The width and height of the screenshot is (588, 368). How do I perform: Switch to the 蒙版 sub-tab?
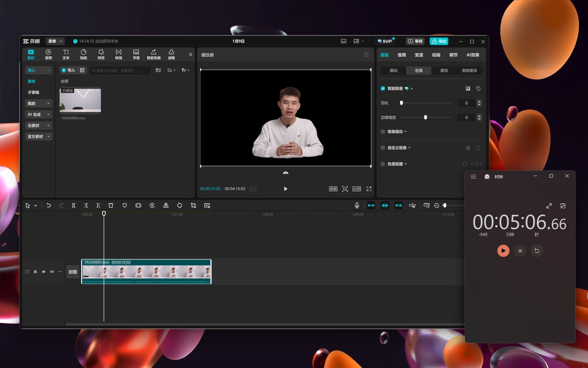click(444, 71)
